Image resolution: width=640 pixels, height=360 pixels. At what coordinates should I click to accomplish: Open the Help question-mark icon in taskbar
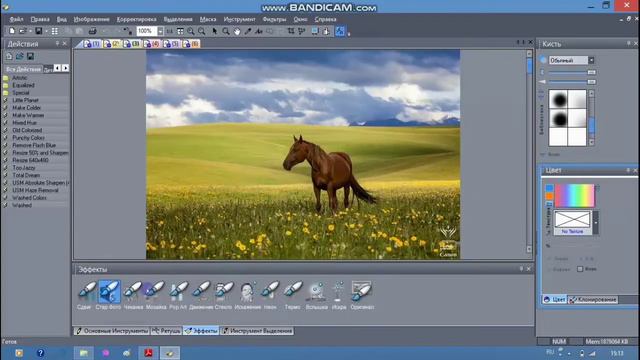coord(40,353)
